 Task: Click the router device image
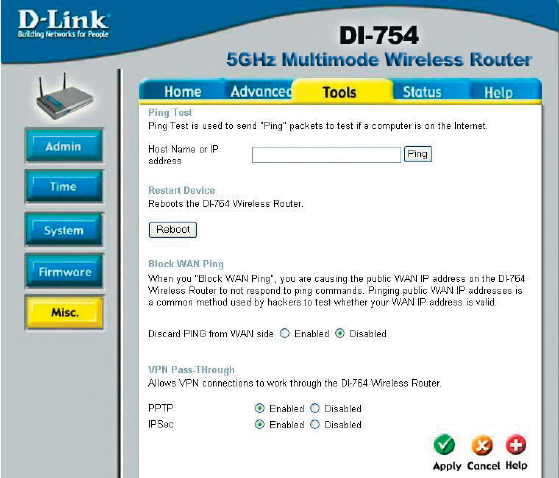tap(65, 97)
